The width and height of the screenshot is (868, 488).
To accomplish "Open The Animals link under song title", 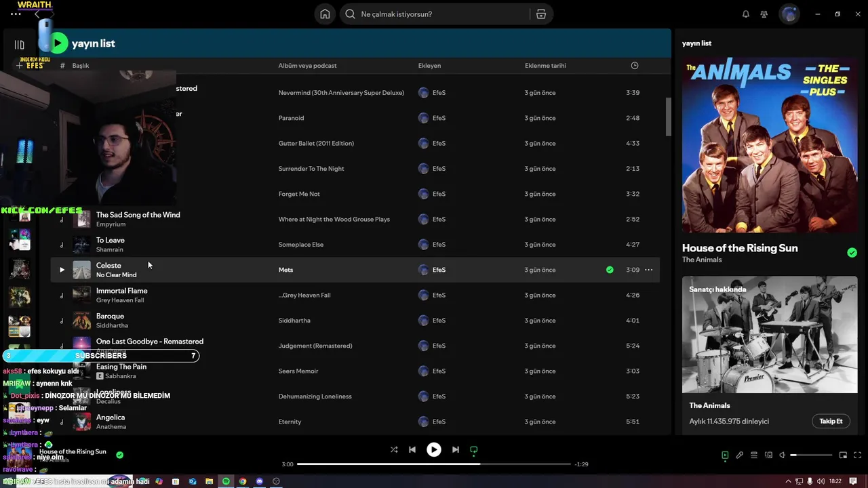I will tap(702, 260).
